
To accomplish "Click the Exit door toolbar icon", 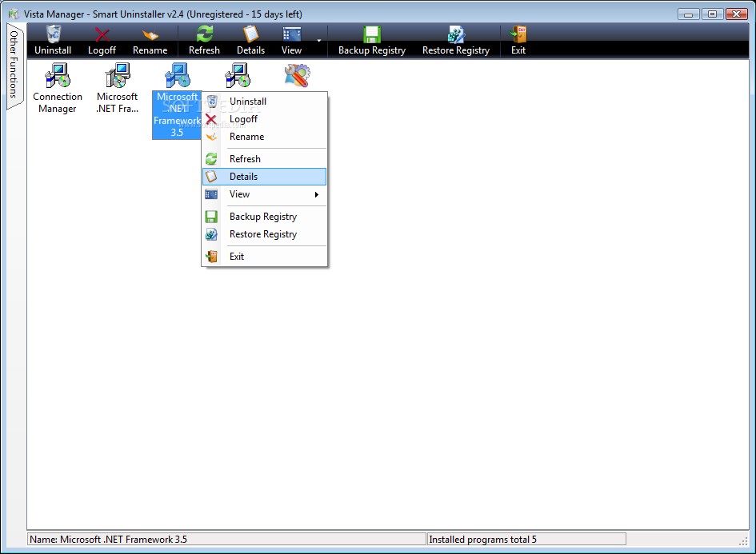I will click(518, 34).
